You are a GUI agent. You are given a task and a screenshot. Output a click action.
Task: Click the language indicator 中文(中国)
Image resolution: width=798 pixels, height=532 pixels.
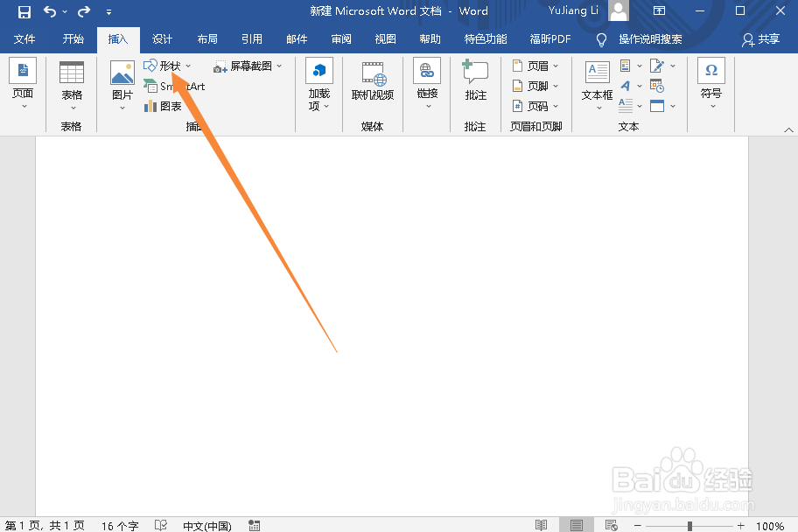tap(207, 525)
